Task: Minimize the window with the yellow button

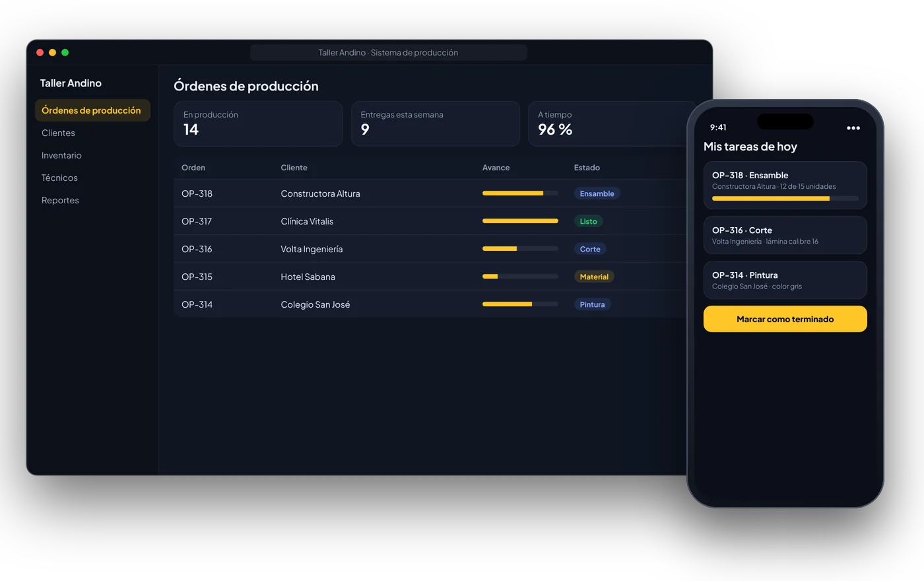Action: point(53,52)
